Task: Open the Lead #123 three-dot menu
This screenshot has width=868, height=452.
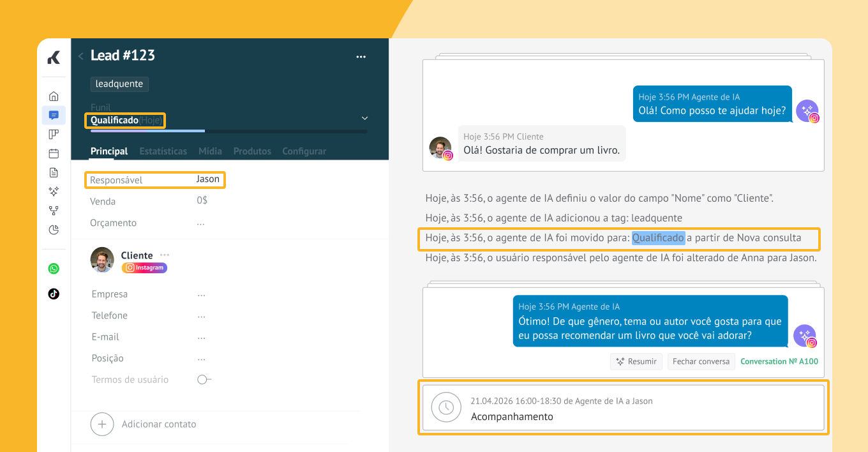Action: coord(361,57)
